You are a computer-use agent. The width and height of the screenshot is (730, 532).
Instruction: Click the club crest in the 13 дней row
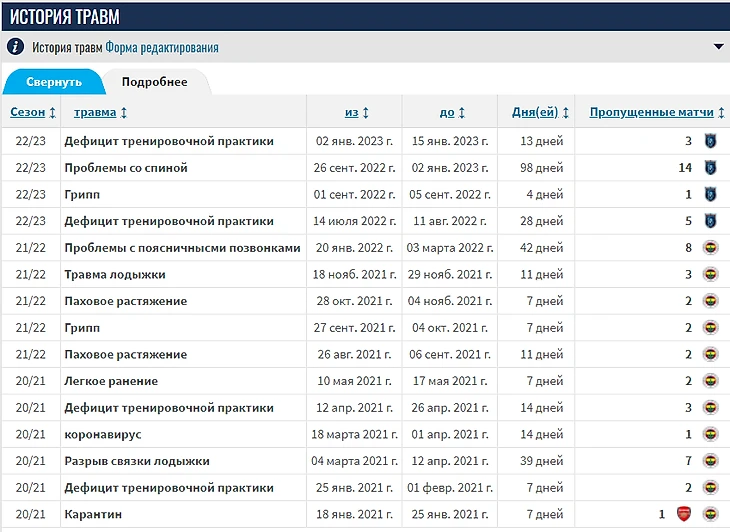(711, 141)
